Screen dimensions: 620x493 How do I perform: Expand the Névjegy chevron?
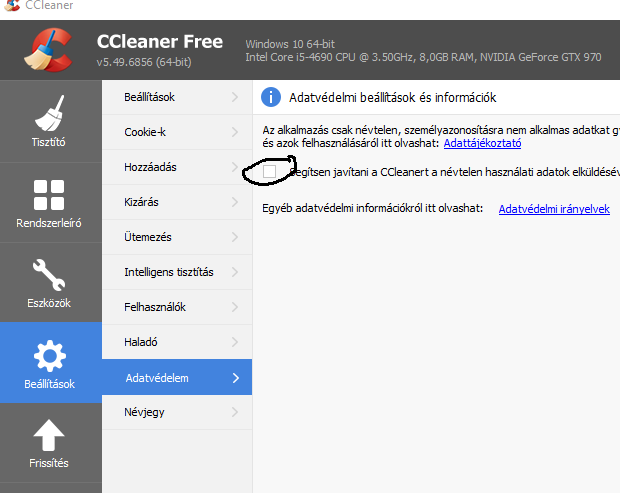pyautogui.click(x=235, y=412)
